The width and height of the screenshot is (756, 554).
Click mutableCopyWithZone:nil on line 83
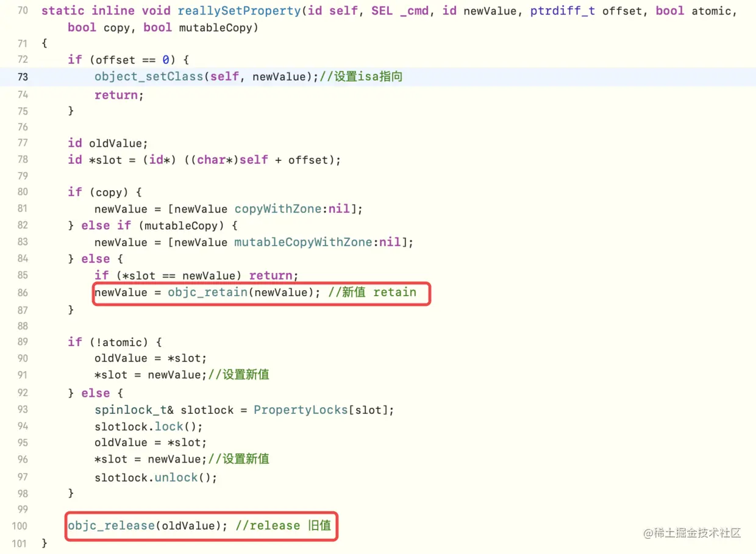(x=318, y=243)
